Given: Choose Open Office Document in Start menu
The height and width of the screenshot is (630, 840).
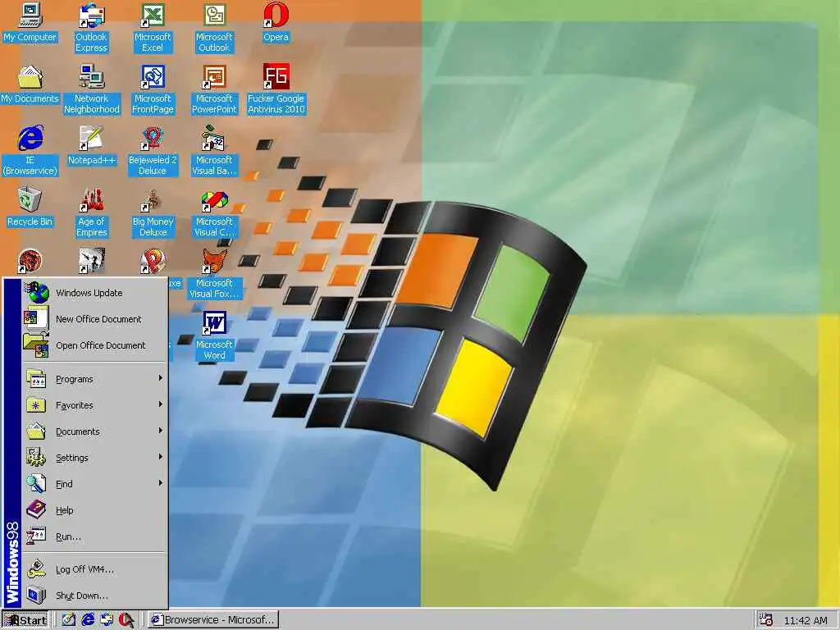Looking at the screenshot, I should point(95,345).
